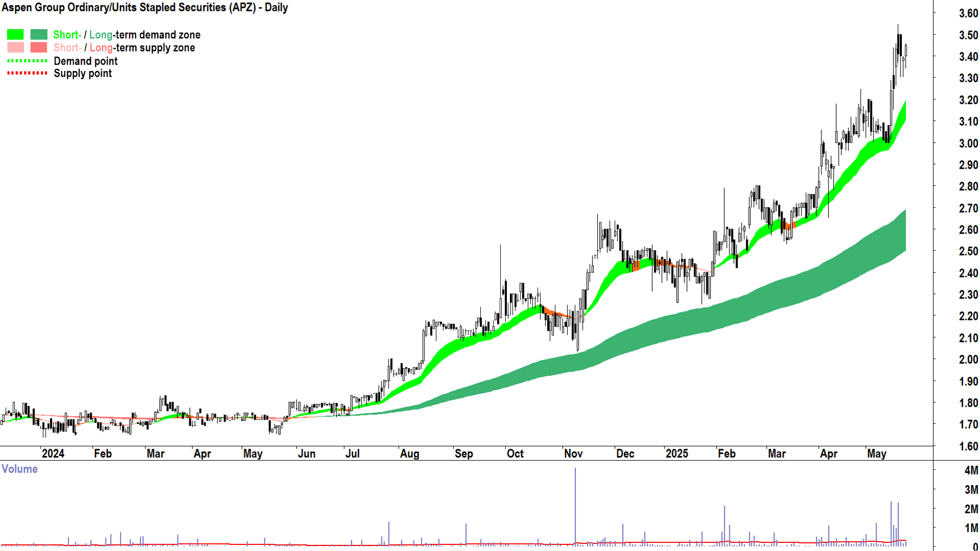Click the 'Demand point' legend label
980x551 pixels.
tap(86, 61)
